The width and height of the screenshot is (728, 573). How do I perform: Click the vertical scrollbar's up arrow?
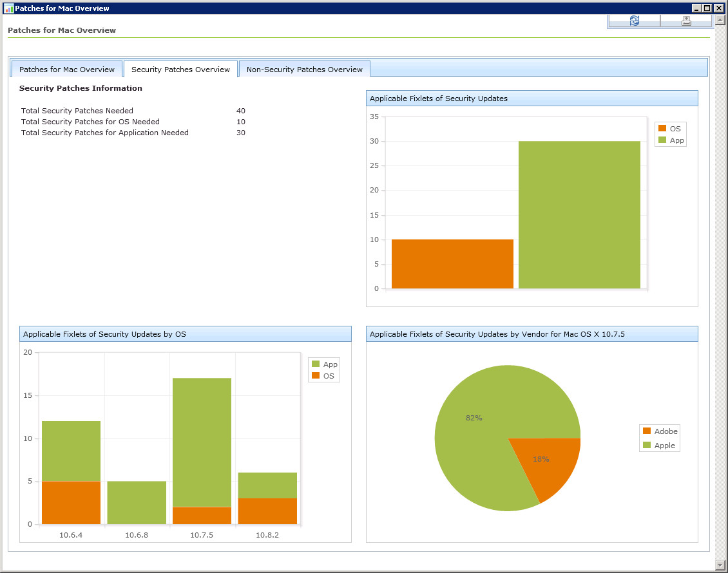click(x=721, y=20)
